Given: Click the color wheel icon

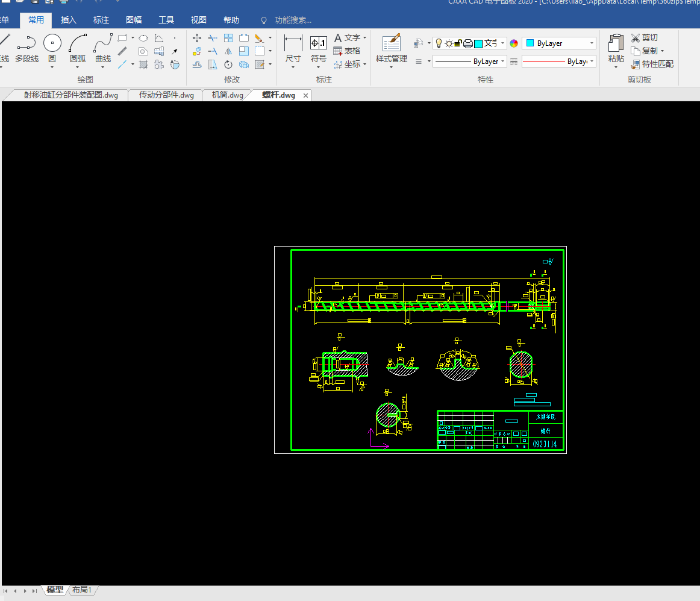Looking at the screenshot, I should pos(514,43).
